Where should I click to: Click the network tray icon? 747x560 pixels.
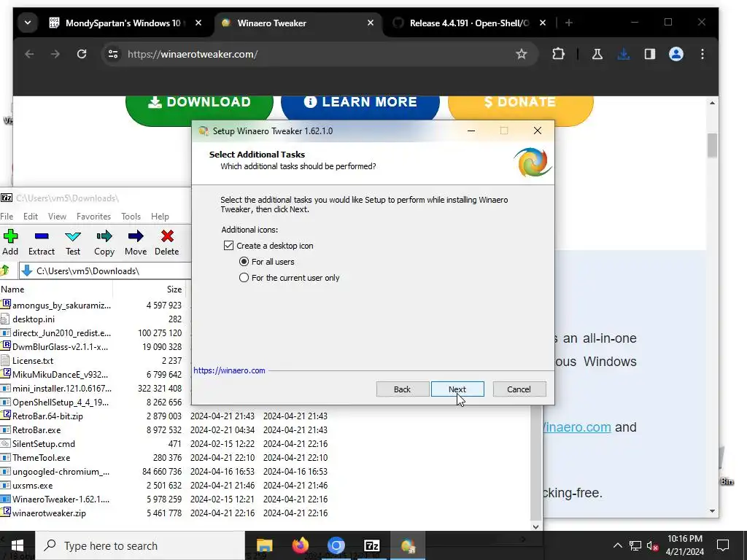(x=635, y=545)
